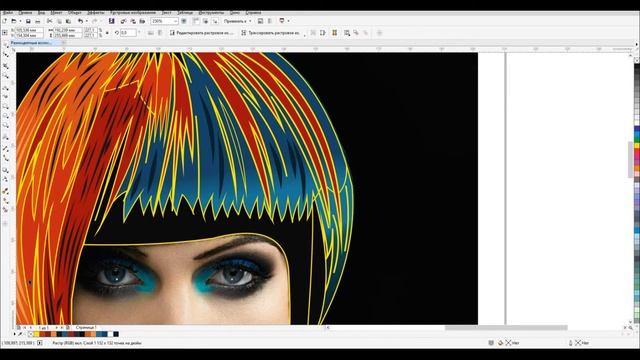Open the Справка menu

pyautogui.click(x=253, y=13)
